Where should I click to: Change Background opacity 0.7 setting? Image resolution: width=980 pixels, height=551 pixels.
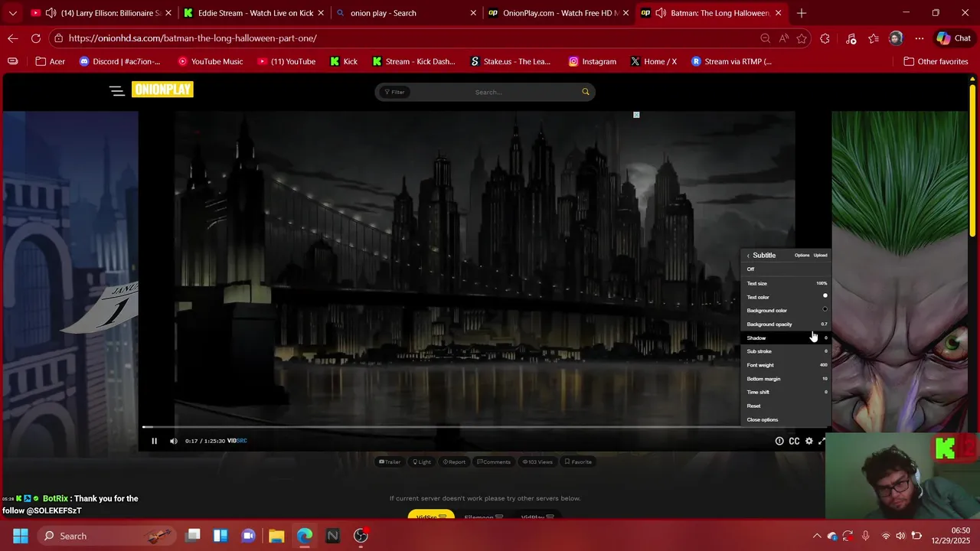(786, 324)
